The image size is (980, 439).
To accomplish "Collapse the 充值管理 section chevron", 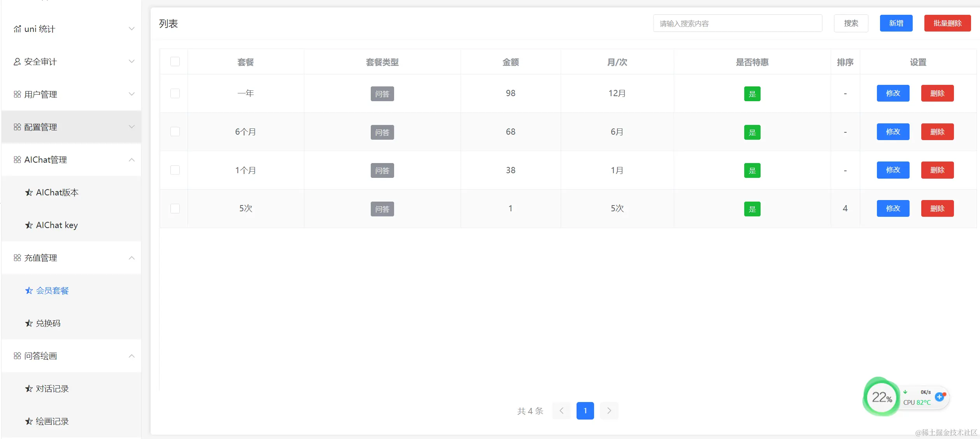I will pos(131,258).
